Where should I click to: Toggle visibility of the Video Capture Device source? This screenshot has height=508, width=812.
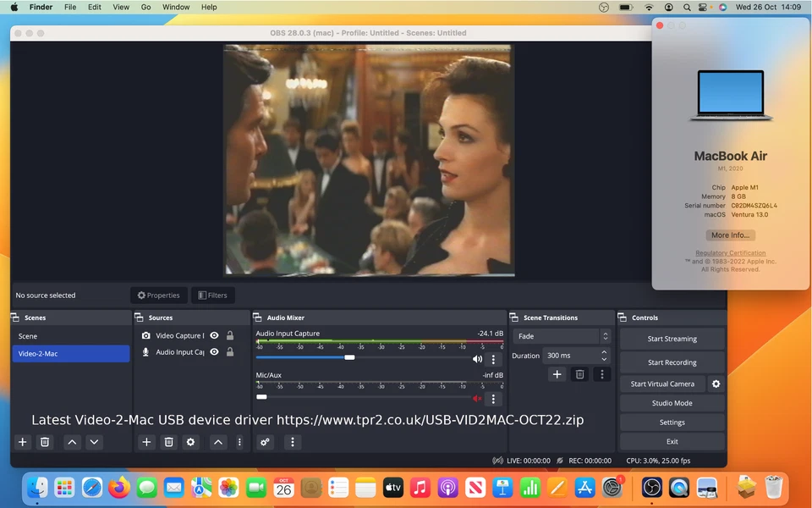point(214,335)
